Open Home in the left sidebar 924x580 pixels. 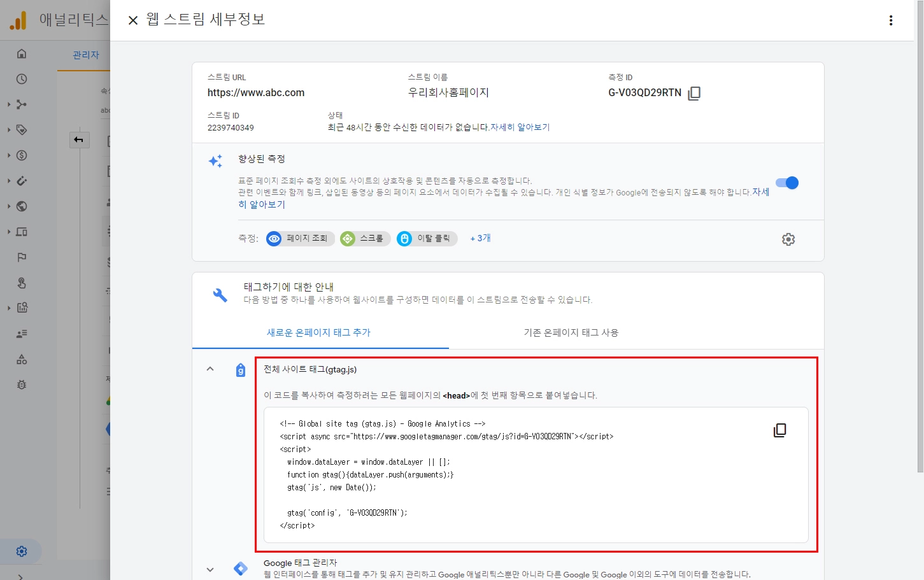(x=22, y=53)
